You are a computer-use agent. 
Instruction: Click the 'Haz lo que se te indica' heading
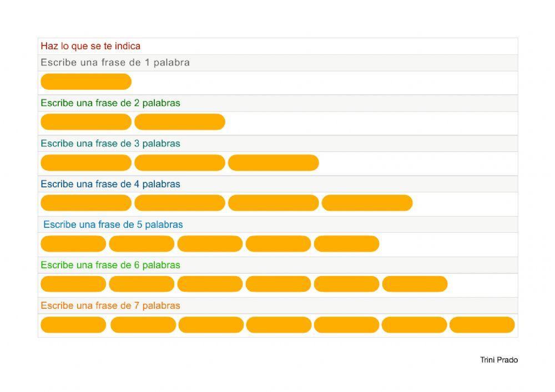point(90,46)
